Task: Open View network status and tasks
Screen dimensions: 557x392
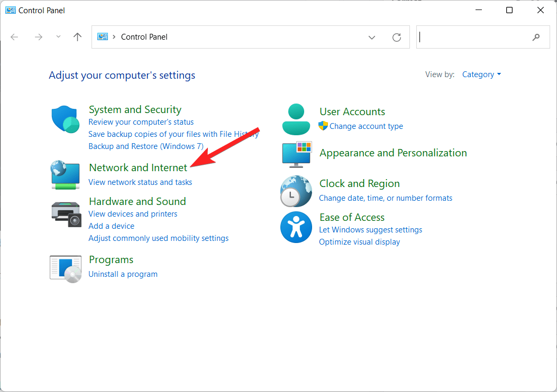Action: [x=140, y=182]
